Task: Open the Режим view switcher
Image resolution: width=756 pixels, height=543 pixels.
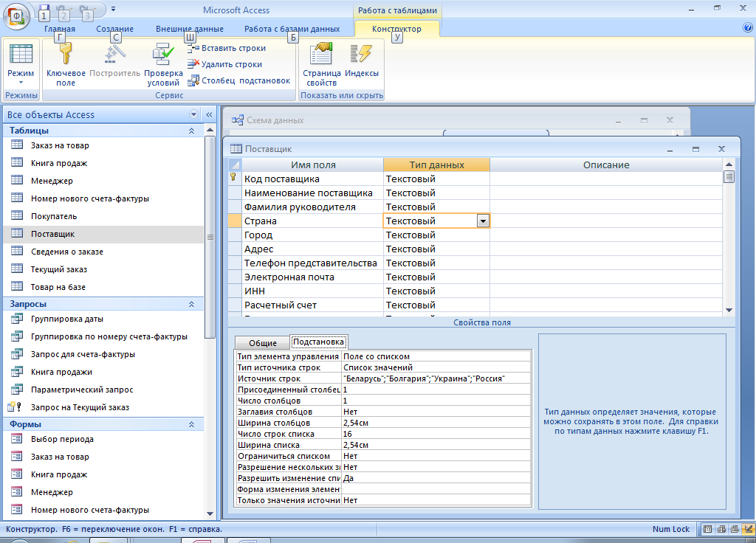Action: (21, 65)
